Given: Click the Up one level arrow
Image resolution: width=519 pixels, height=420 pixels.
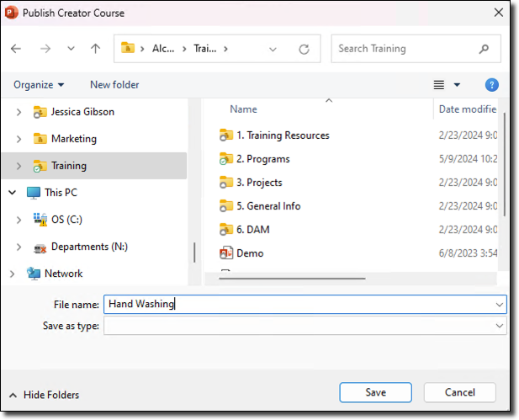Looking at the screenshot, I should click(x=95, y=49).
